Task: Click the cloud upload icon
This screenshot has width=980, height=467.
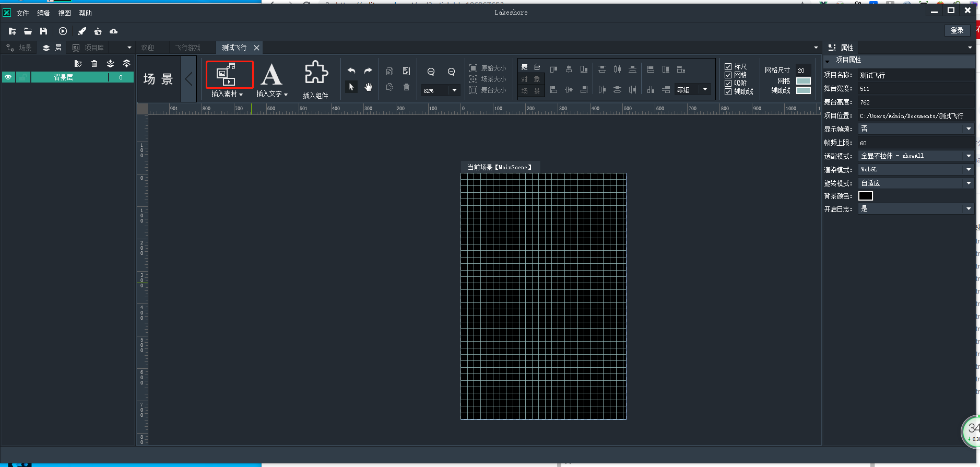Action: (x=113, y=31)
